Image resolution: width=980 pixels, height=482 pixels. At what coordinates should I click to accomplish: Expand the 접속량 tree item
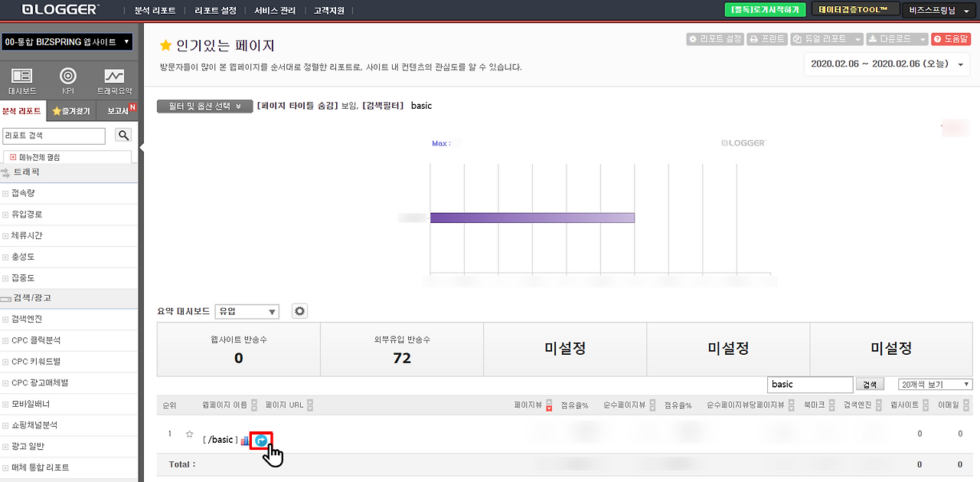5,195
